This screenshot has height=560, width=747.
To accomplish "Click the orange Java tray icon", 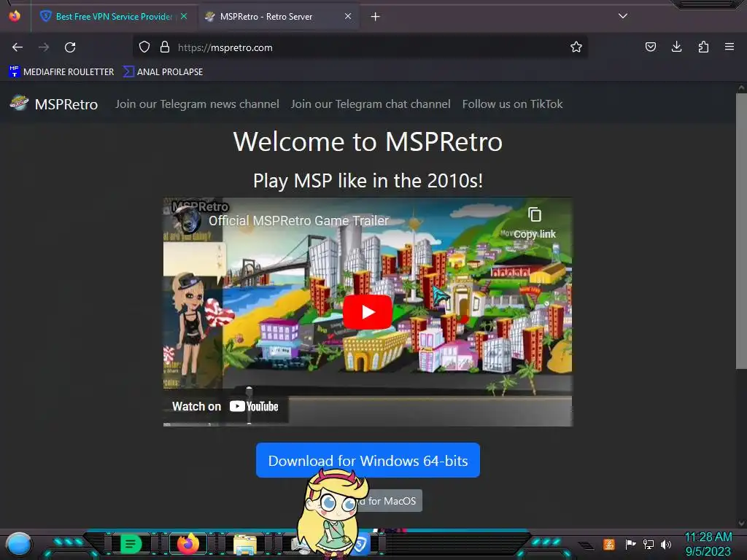I will [x=609, y=544].
